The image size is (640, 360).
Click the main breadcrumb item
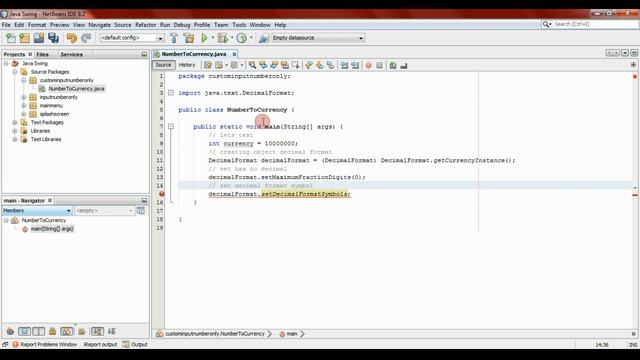pos(288,334)
